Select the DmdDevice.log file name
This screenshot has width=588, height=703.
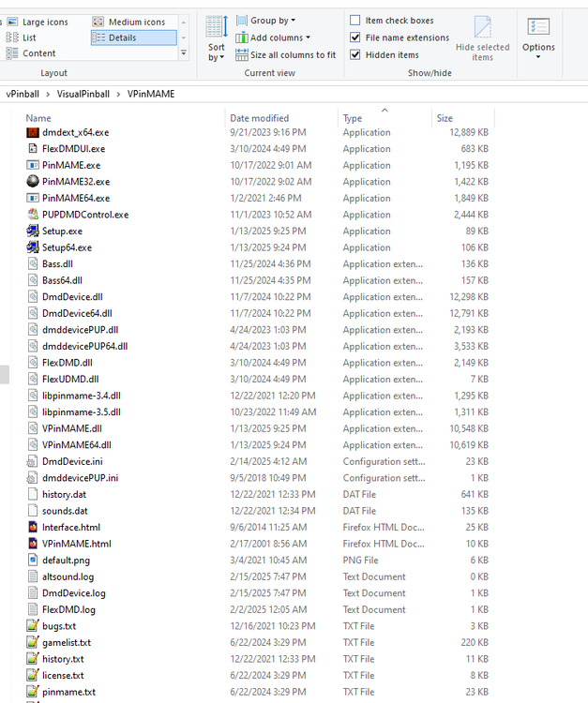tap(73, 593)
